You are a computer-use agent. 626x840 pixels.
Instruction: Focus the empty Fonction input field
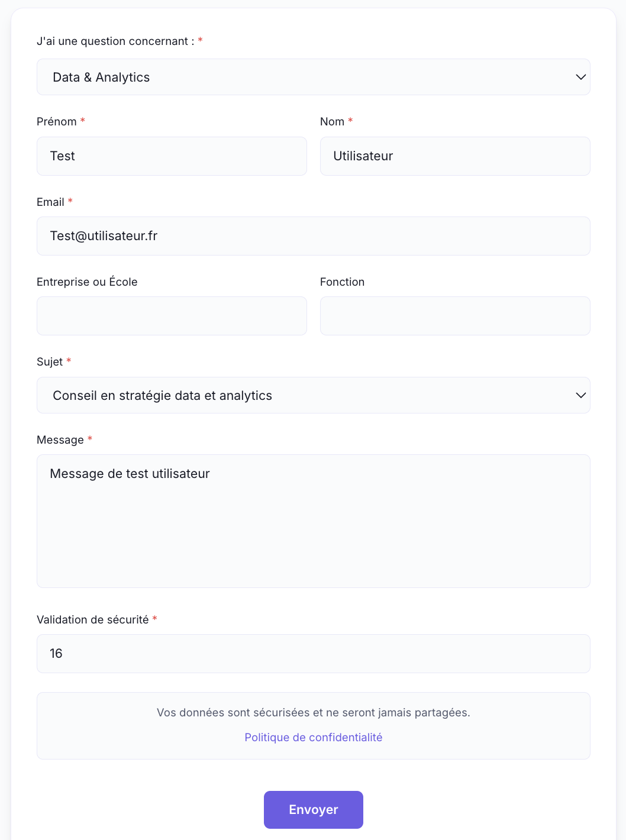click(455, 316)
